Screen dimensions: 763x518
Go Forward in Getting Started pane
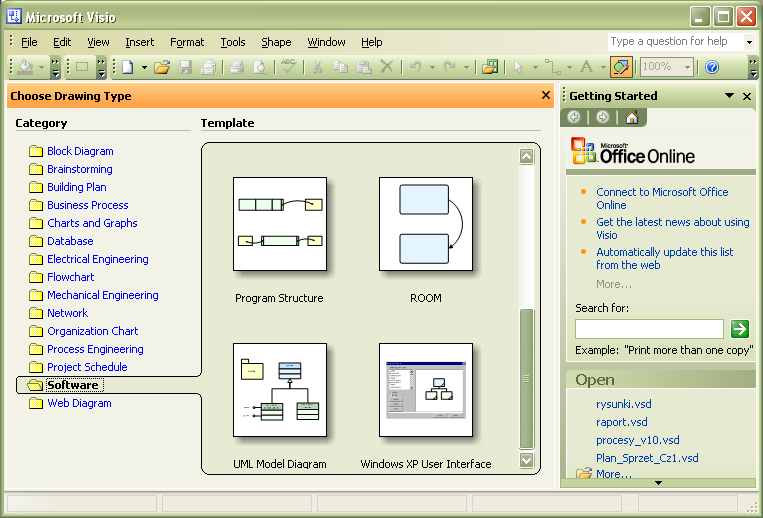[x=602, y=117]
